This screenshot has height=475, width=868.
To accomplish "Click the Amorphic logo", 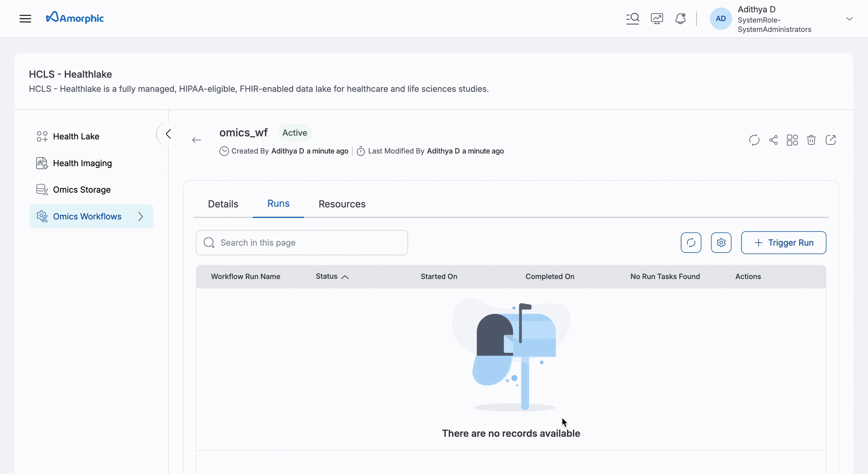I will tap(75, 17).
